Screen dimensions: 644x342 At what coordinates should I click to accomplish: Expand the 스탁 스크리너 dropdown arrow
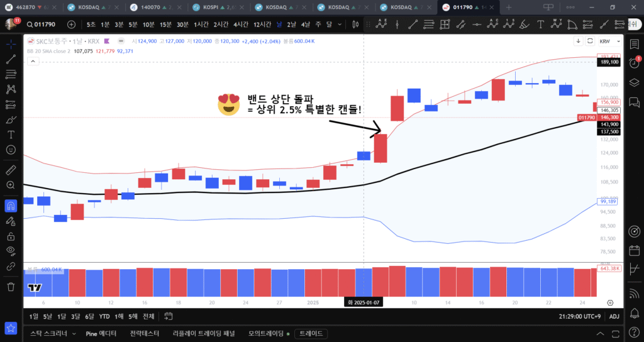74,333
